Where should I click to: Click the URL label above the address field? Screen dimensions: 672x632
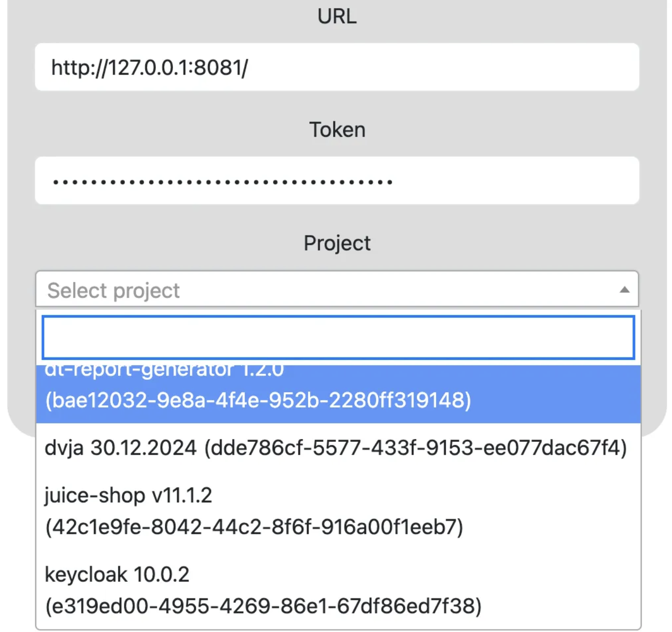336,17
